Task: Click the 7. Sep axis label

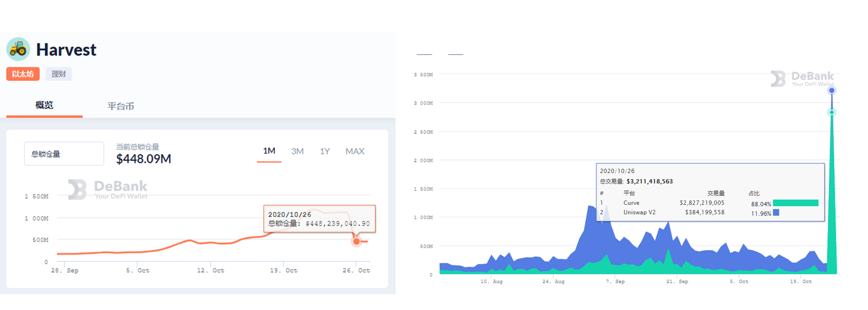Action: point(615,281)
